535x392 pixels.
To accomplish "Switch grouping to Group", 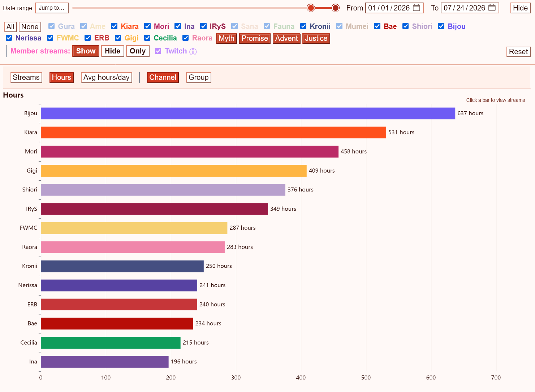I will [x=198, y=77].
